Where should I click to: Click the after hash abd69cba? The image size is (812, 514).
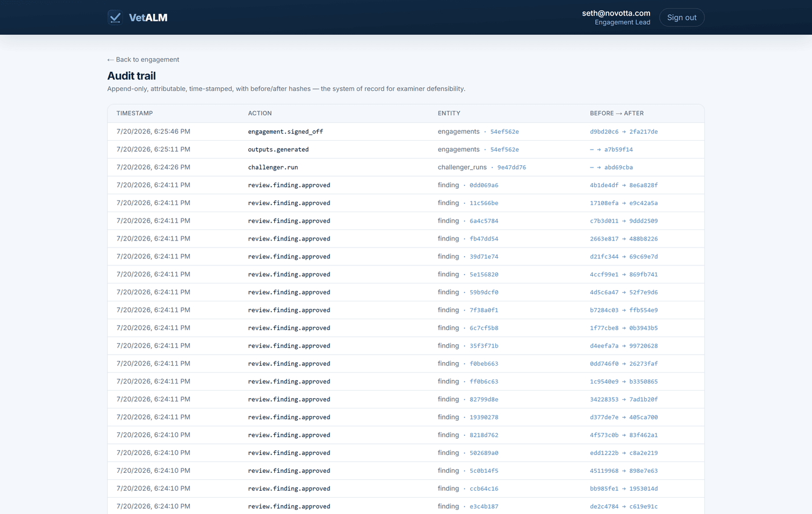tap(618, 167)
